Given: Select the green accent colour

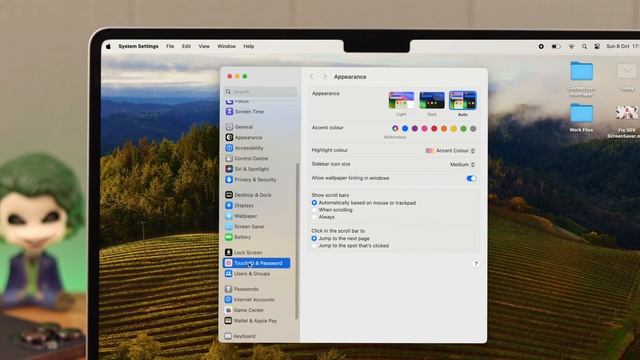Looking at the screenshot, I should click(x=463, y=129).
